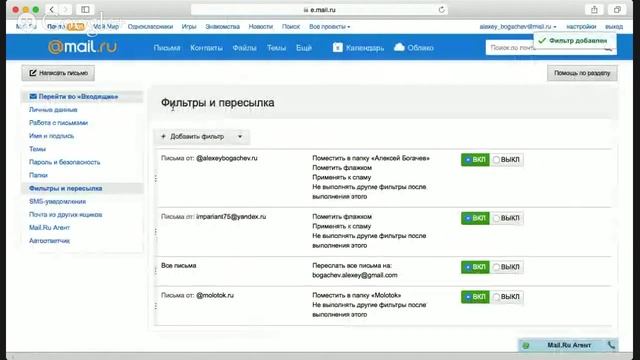Viewport: 640px width, 360px height.
Task: Click the Фильтр добавлен notification
Action: point(575,41)
